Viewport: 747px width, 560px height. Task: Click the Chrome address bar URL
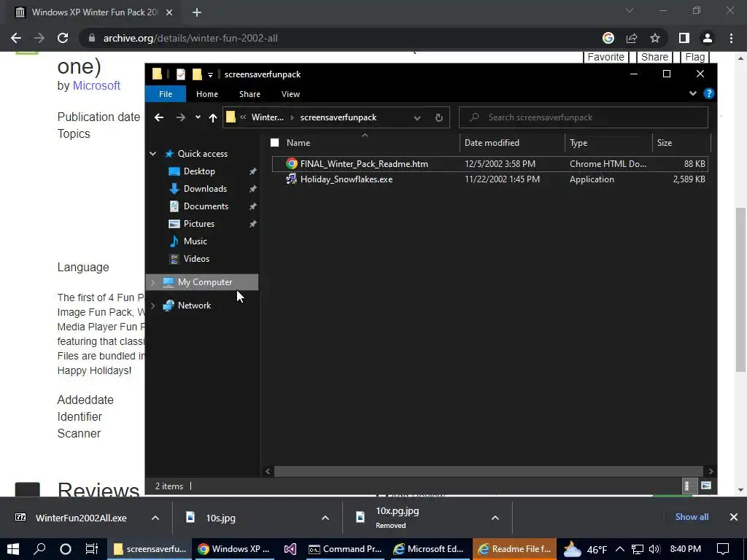pos(190,38)
